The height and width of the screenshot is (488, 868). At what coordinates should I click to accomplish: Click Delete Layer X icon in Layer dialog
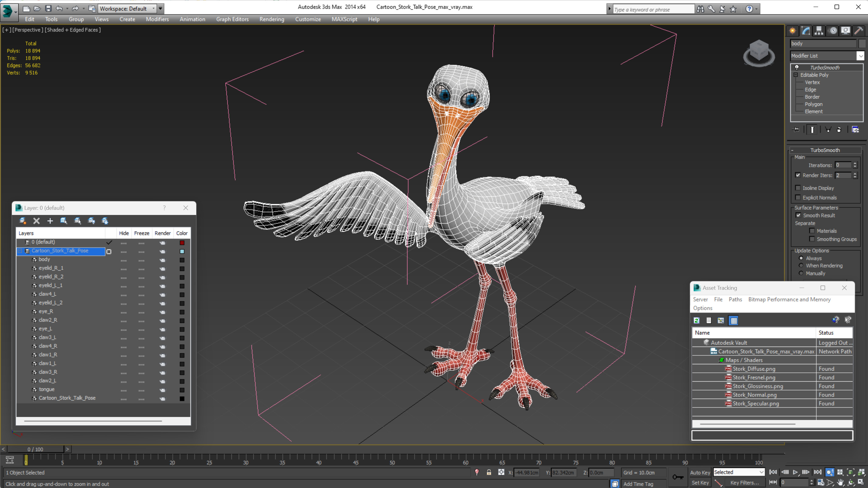coord(37,221)
